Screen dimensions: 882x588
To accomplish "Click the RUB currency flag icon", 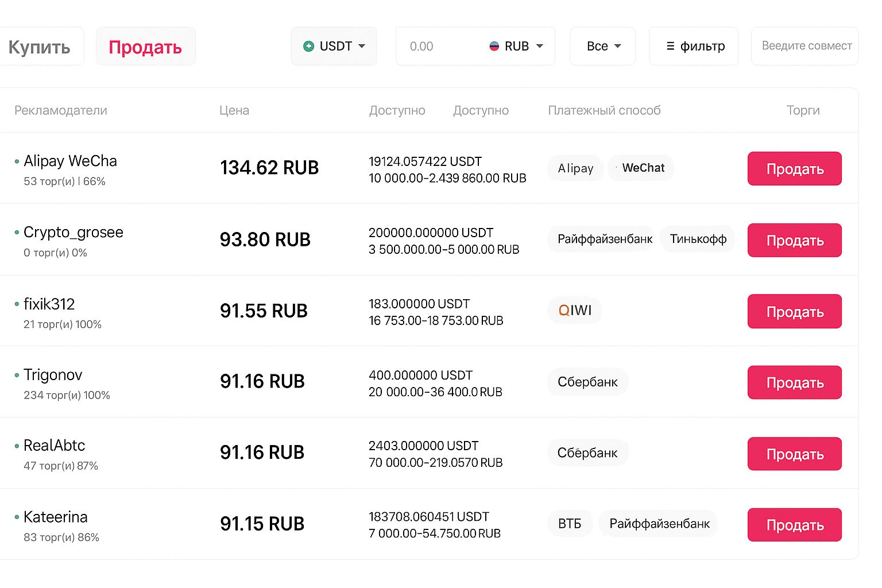I will [495, 46].
